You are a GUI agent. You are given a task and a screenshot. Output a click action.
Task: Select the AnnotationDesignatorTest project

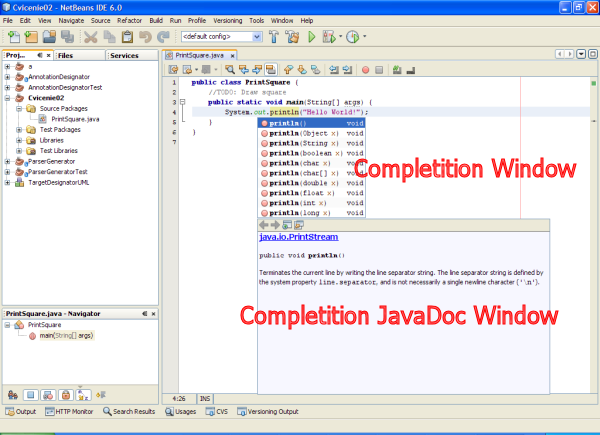click(x=65, y=88)
